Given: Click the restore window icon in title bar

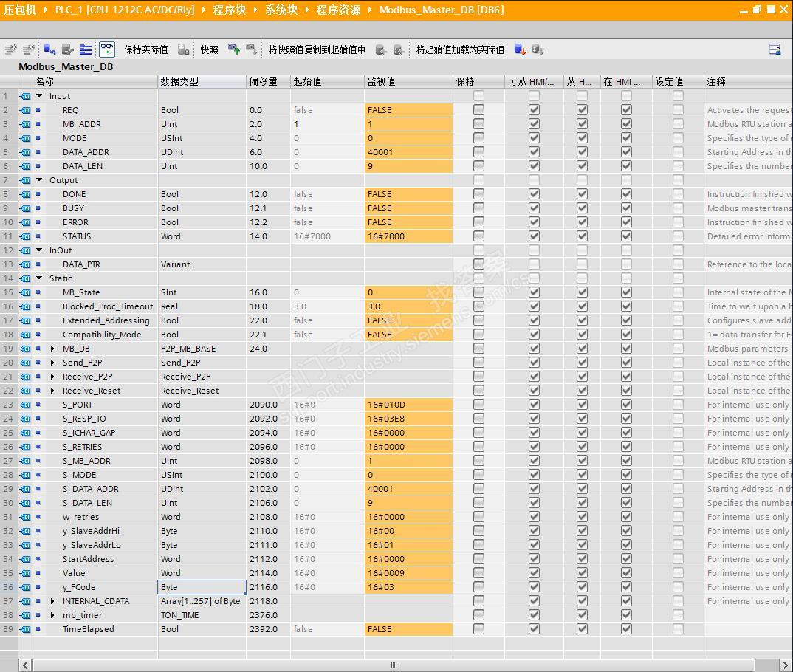Looking at the screenshot, I should point(757,9).
